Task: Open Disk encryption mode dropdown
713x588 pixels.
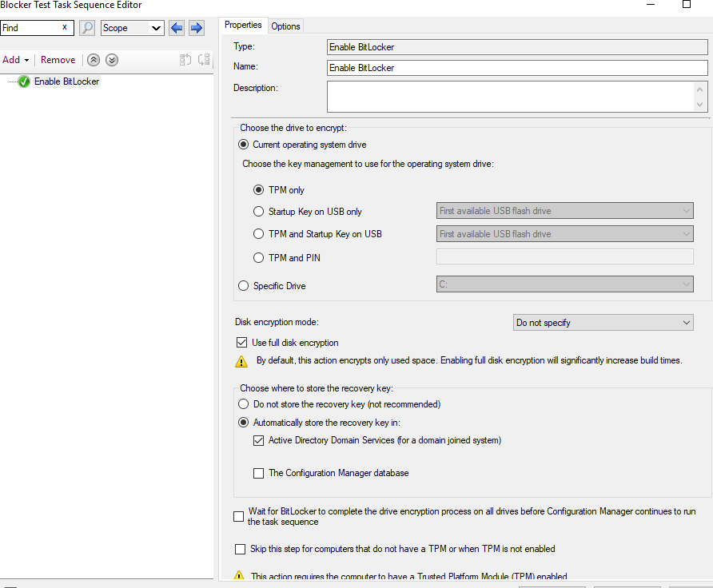Action: point(603,323)
